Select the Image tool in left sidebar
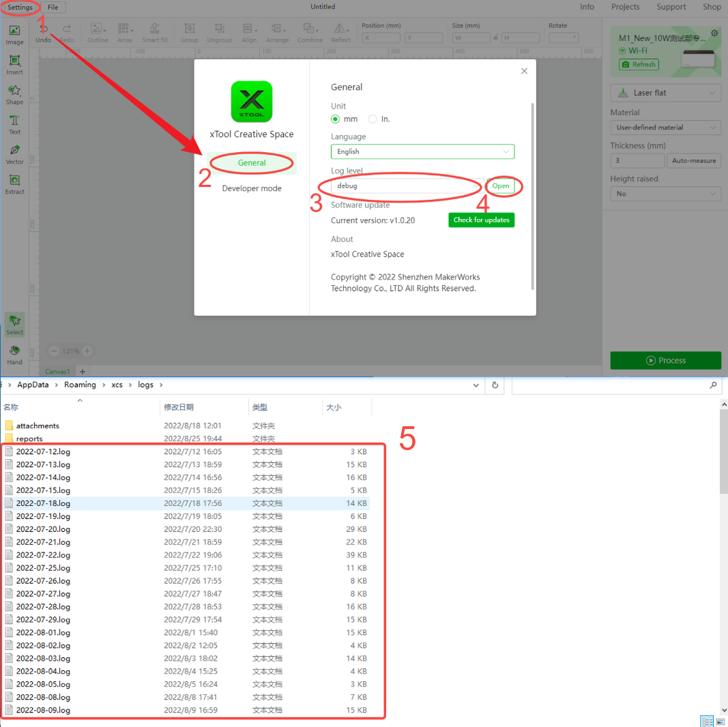The height and width of the screenshot is (727, 728). coord(14,34)
